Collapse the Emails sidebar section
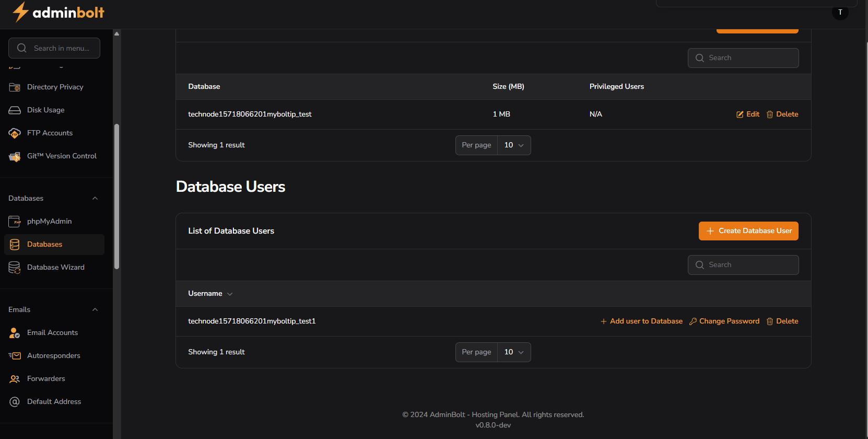The image size is (868, 439). (95, 310)
